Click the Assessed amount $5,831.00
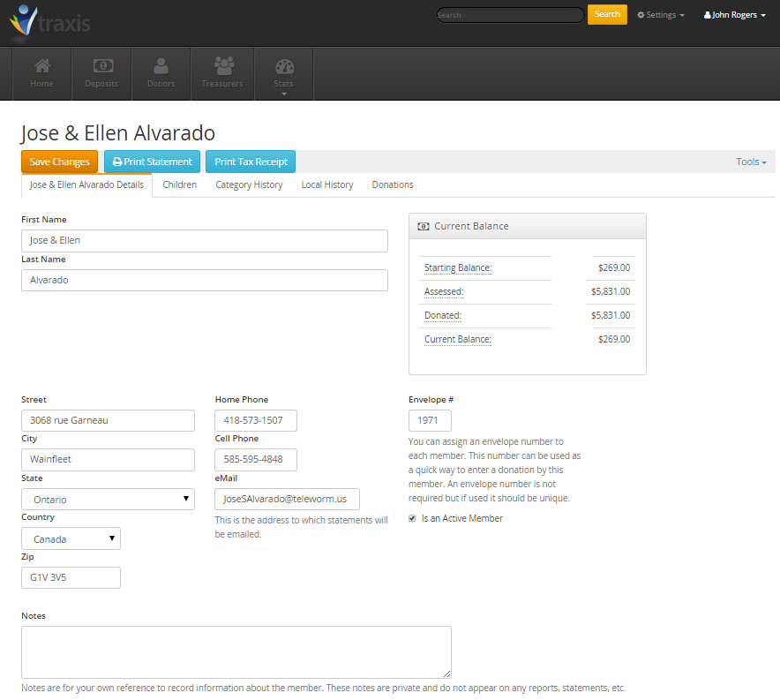This screenshot has height=700, width=780. pos(611,291)
